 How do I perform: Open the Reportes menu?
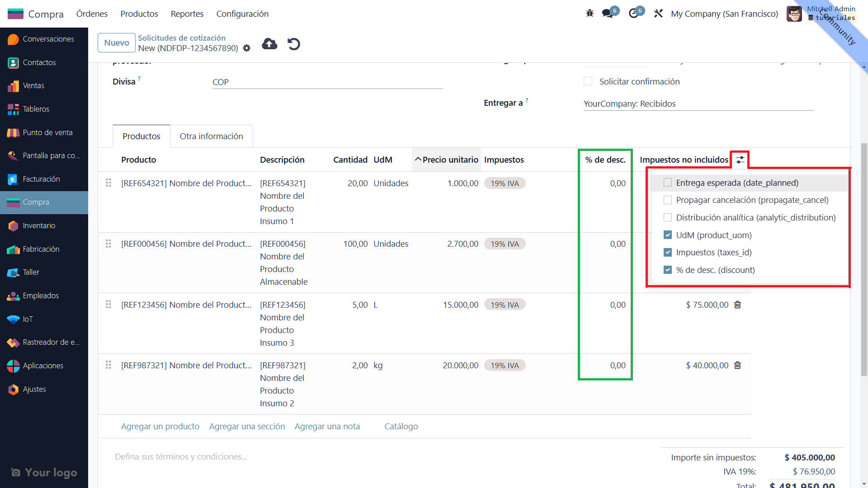tap(187, 14)
